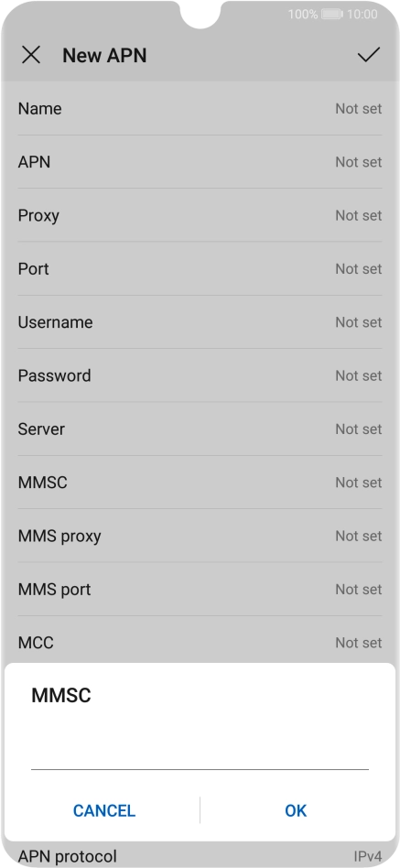Select the MCC setting row
The width and height of the screenshot is (400, 868).
coord(200,640)
